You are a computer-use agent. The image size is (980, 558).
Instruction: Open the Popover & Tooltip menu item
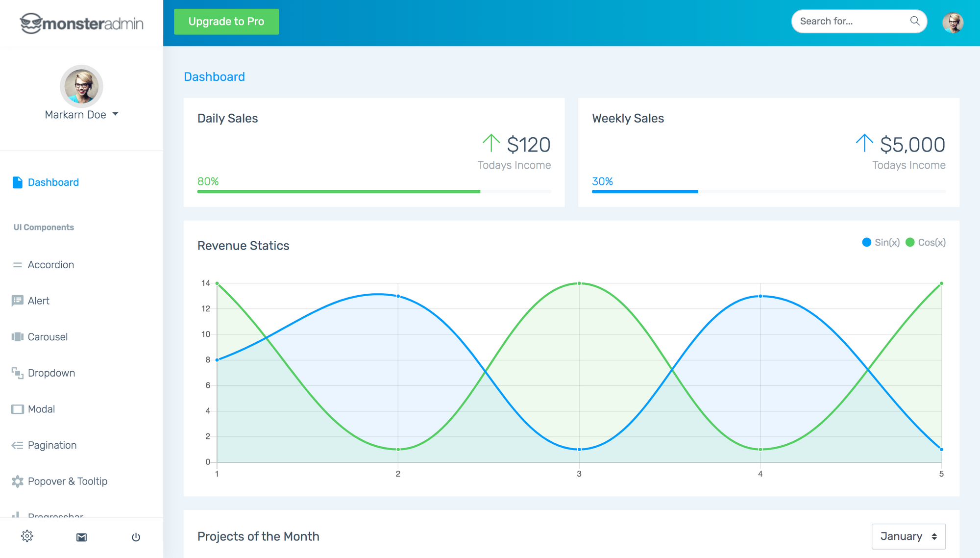coord(67,482)
